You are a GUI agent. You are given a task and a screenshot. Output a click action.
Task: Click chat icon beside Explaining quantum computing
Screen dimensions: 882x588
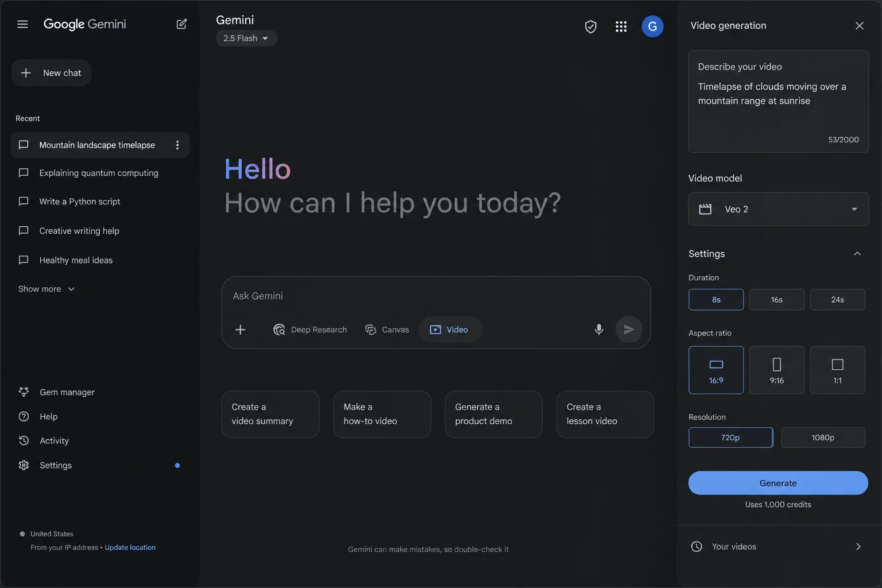pyautogui.click(x=24, y=173)
